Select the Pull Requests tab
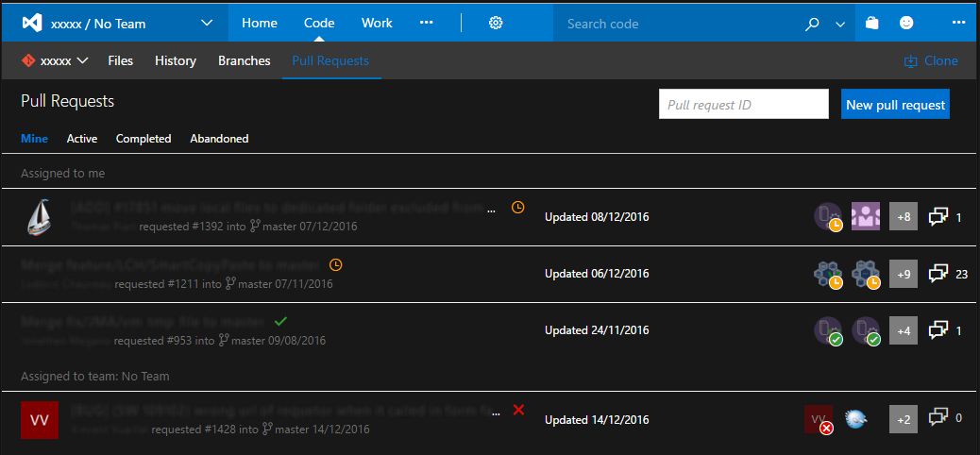This screenshot has width=980, height=455. coord(330,60)
